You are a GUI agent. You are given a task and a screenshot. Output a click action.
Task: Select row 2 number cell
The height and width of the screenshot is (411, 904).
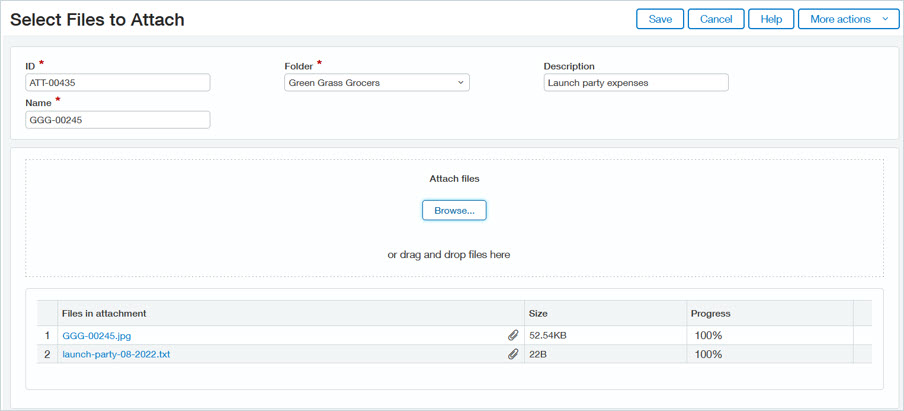tap(47, 354)
